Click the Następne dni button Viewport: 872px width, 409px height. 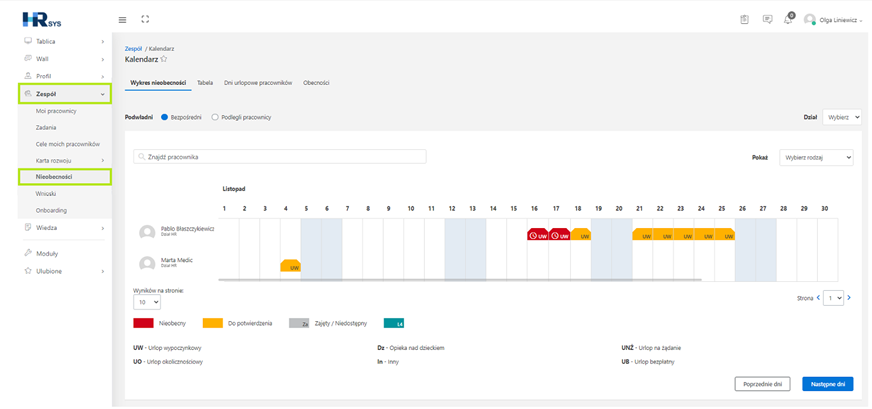click(828, 384)
